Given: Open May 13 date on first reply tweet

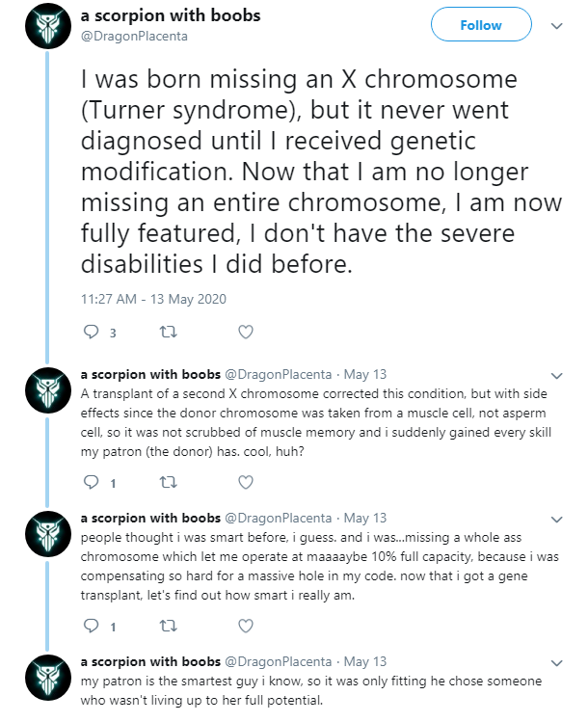Looking at the screenshot, I should tap(365, 374).
